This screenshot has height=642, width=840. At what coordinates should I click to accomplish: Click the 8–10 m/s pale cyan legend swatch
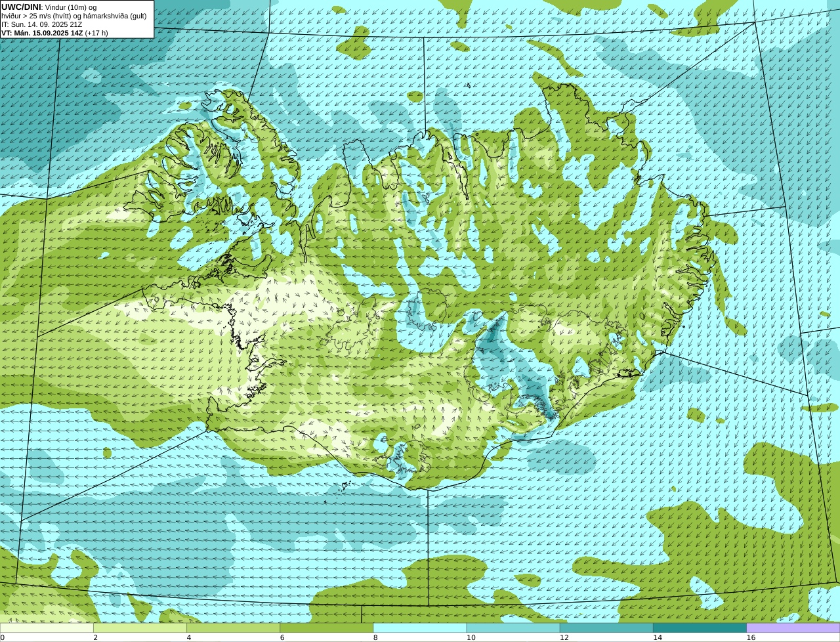pos(420,628)
